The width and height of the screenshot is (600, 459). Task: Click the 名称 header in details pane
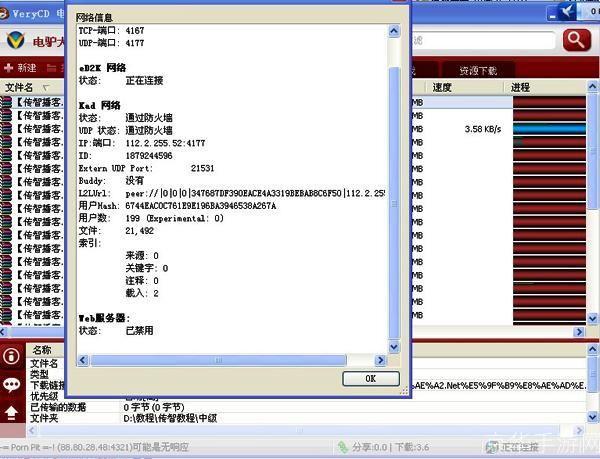[42, 350]
